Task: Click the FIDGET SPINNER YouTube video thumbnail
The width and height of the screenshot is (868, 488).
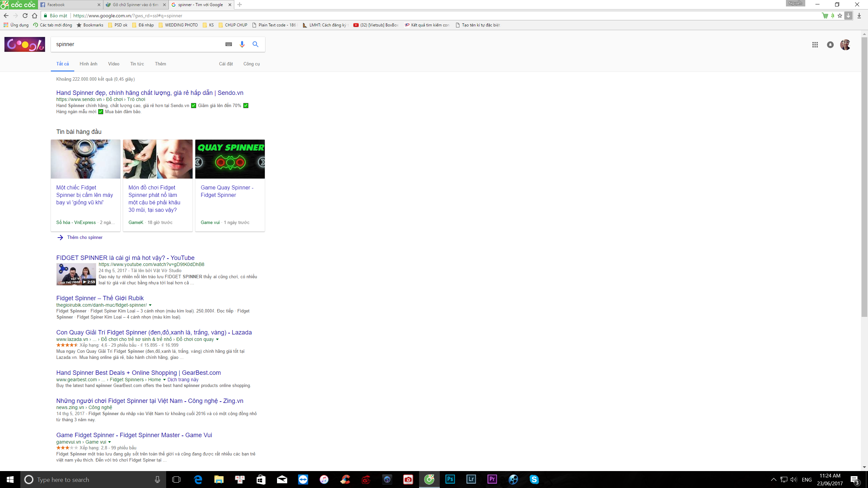Action: click(76, 274)
